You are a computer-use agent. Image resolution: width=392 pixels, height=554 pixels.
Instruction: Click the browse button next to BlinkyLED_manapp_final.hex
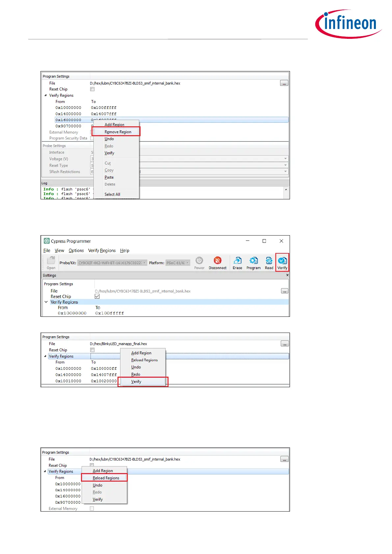285,344
